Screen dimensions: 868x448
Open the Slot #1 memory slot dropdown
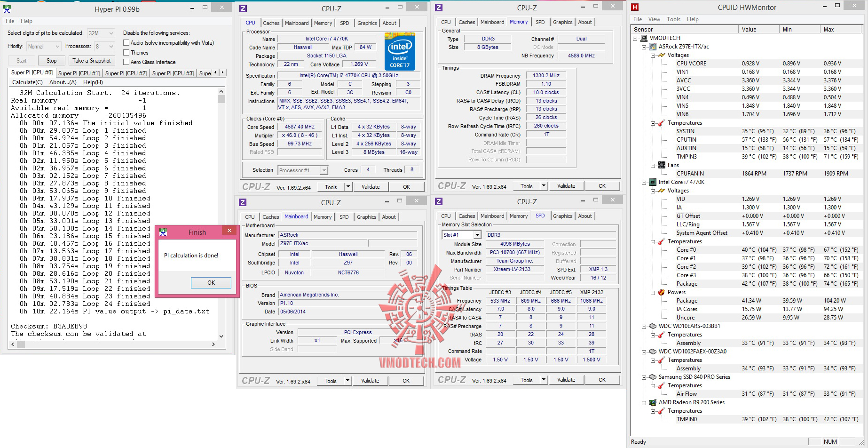(462, 235)
